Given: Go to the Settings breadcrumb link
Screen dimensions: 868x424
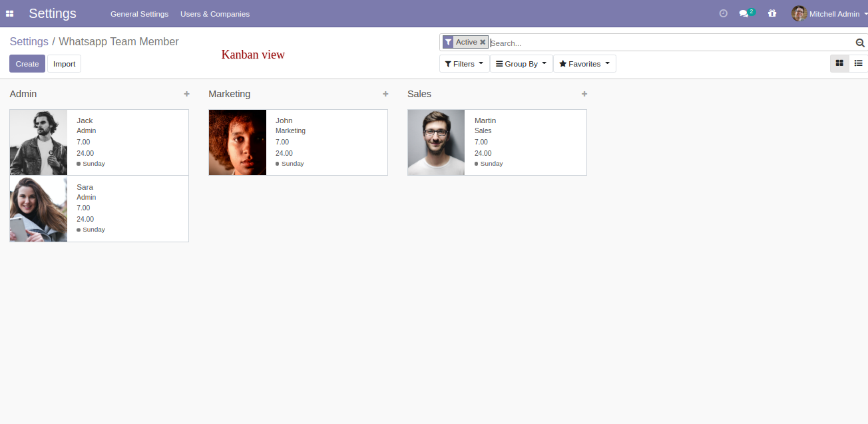Looking at the screenshot, I should point(29,41).
